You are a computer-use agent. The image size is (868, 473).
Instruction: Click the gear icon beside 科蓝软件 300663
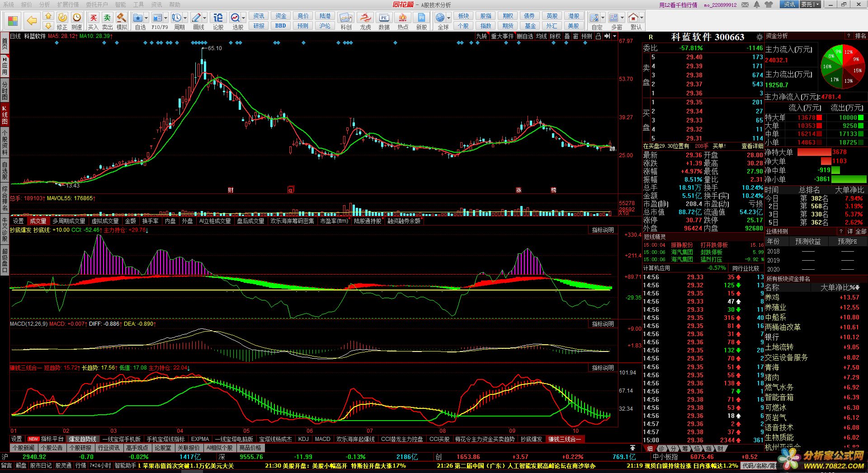pyautogui.click(x=759, y=37)
